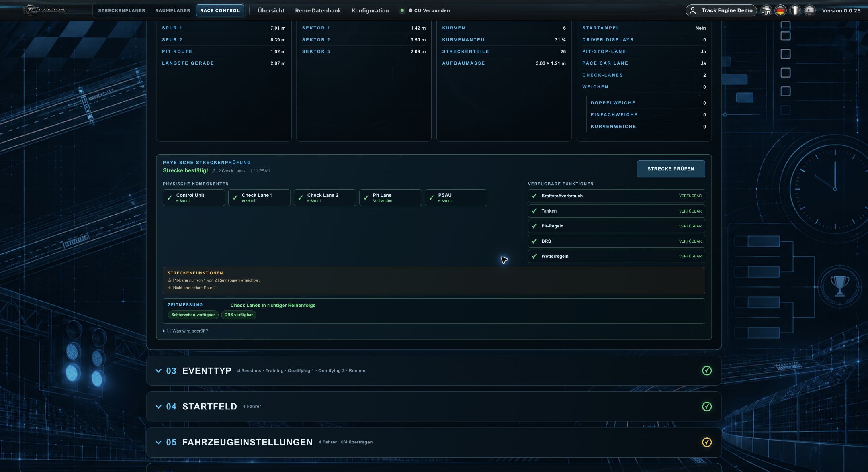Click the Check Lane 2 checkmark

coord(301,198)
